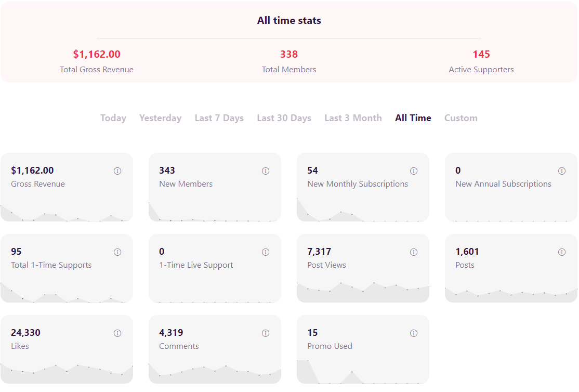579x392 pixels.
Task: Click the Likes card trend chart
Action: [67, 373]
